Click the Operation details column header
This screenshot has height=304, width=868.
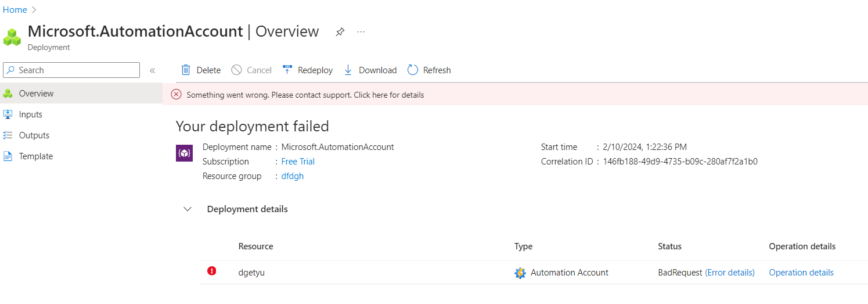[x=802, y=246]
